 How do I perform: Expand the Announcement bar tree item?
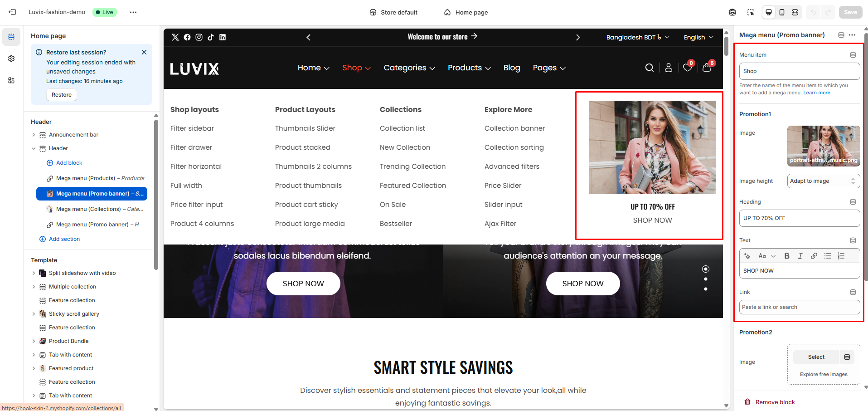(34, 135)
